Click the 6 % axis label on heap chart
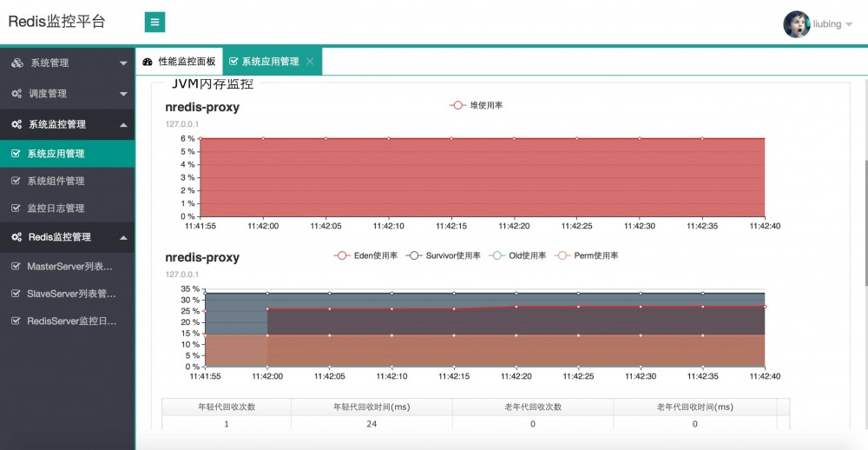Image resolution: width=868 pixels, height=450 pixels. click(187, 138)
